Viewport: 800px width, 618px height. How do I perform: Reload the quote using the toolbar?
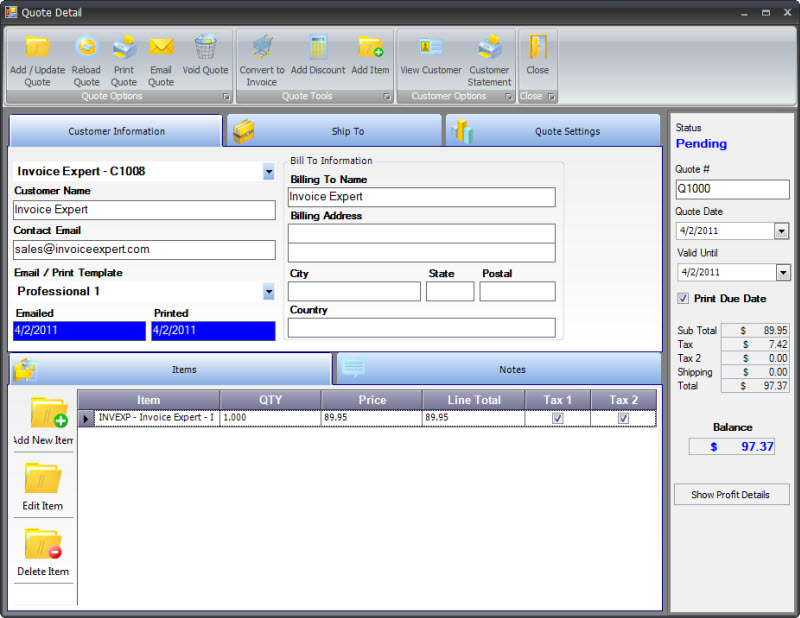86,47
